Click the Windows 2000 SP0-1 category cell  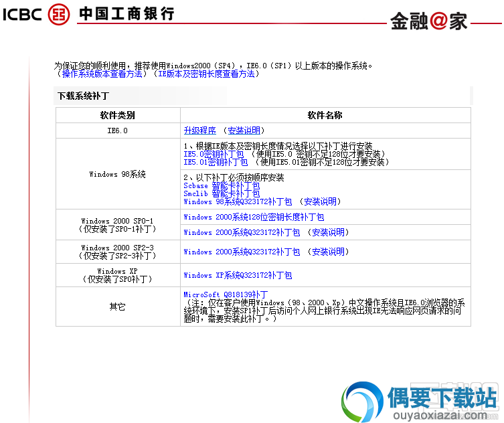118,225
